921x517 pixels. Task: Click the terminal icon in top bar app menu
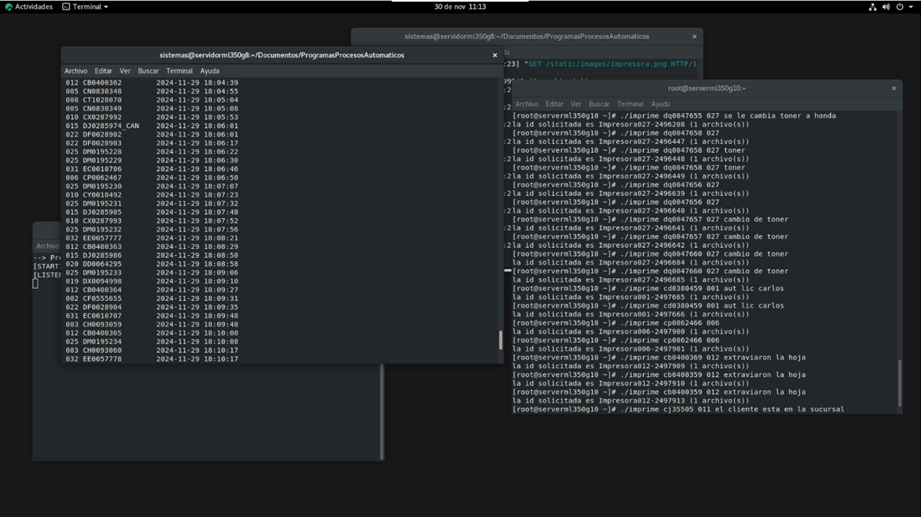[x=66, y=6]
